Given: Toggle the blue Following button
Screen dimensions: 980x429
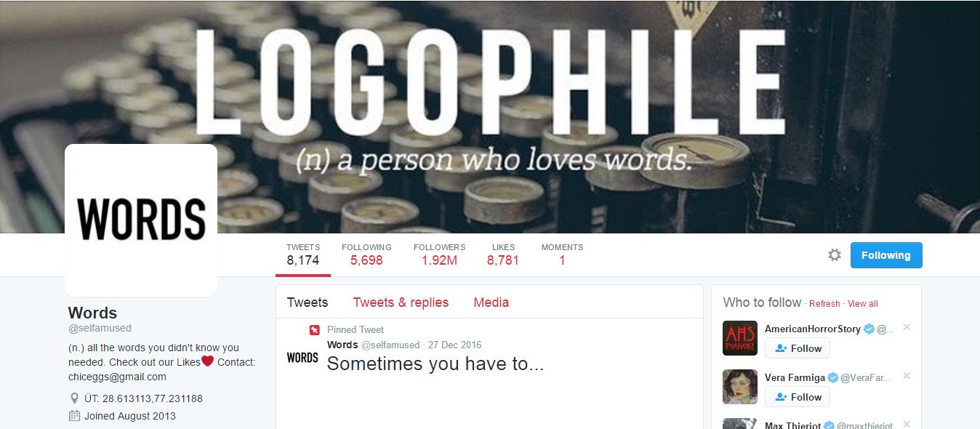Looking at the screenshot, I should (x=886, y=255).
